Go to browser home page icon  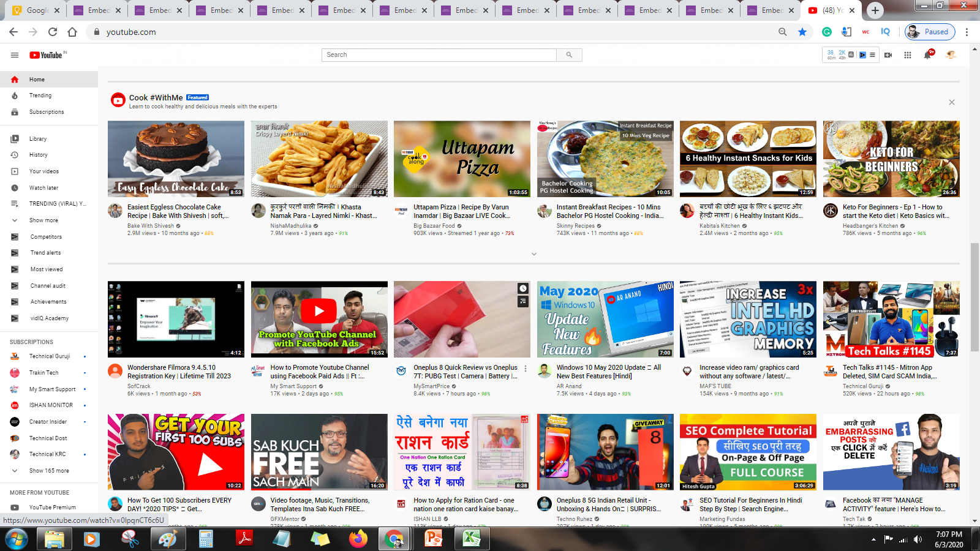[x=72, y=32]
